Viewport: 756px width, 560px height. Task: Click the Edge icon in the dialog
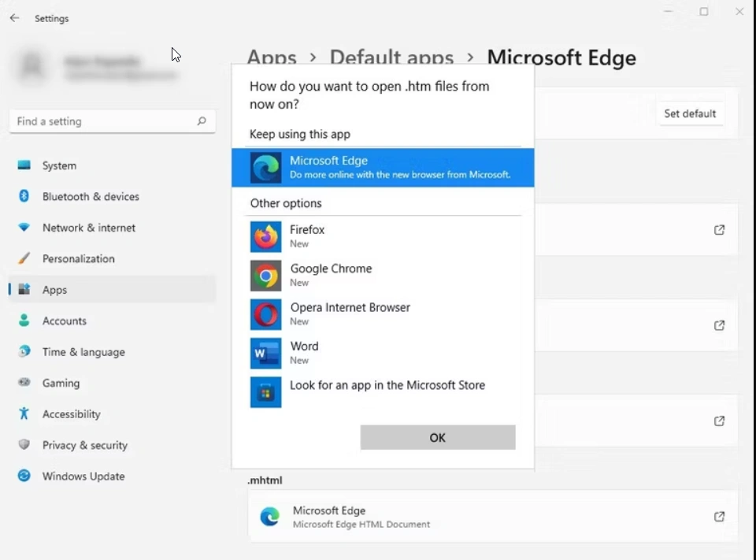[265, 168]
